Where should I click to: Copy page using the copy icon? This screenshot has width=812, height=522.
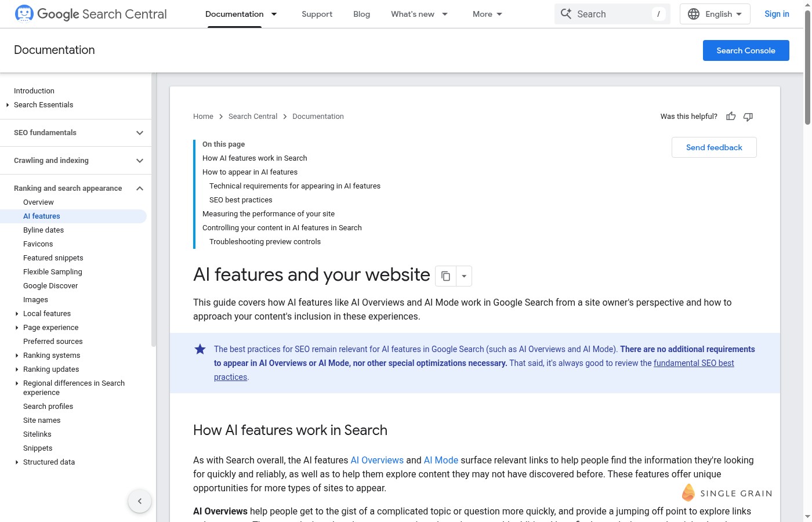(x=445, y=276)
